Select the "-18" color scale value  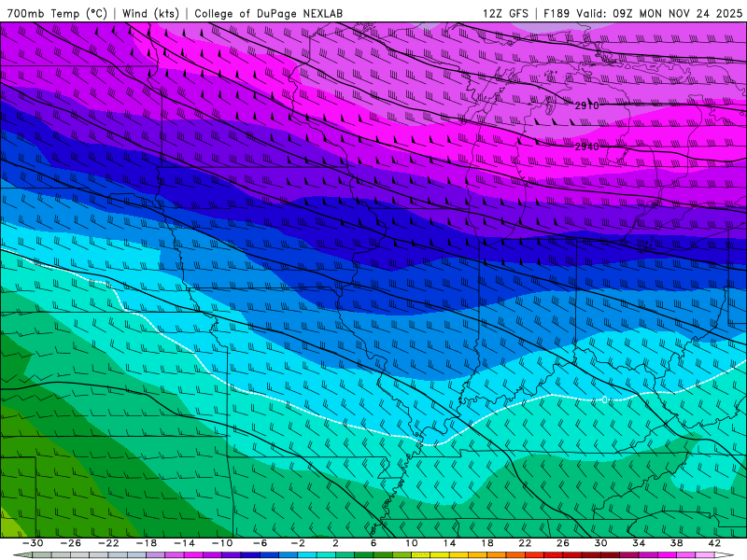pyautogui.click(x=147, y=543)
